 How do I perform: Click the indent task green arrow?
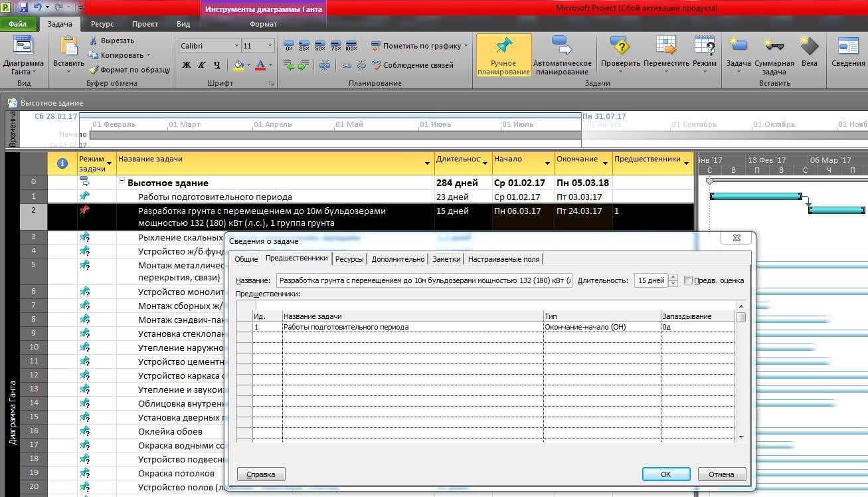point(304,65)
